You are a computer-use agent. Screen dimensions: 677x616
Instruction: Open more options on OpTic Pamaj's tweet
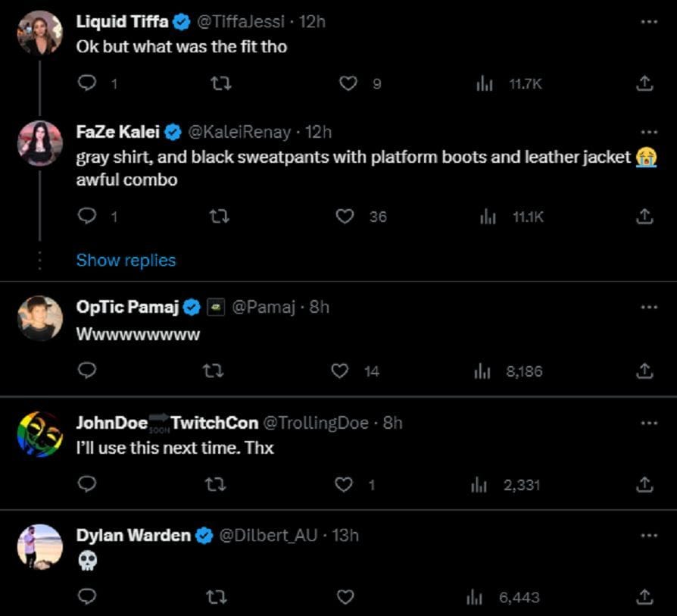pyautogui.click(x=648, y=307)
